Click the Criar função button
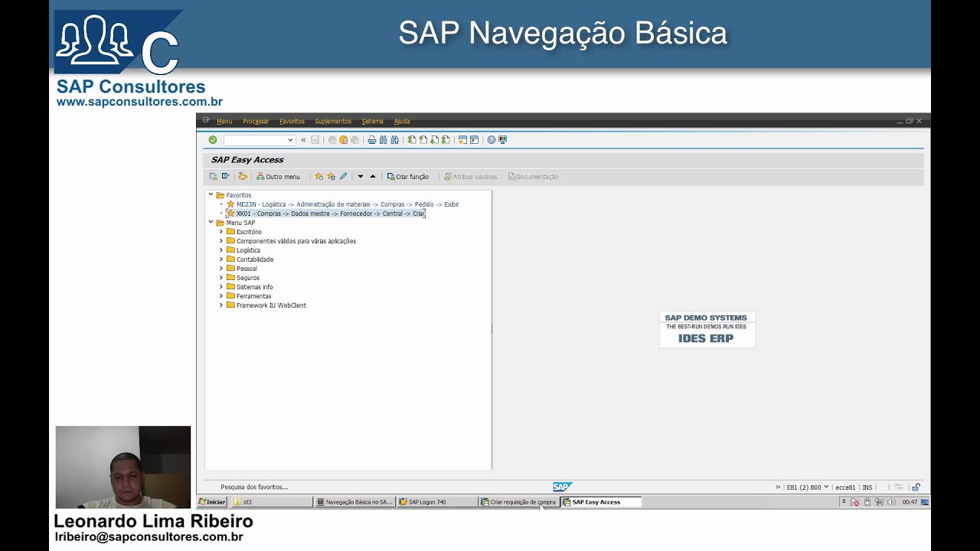Screen dimensions: 980x551 click(x=408, y=177)
